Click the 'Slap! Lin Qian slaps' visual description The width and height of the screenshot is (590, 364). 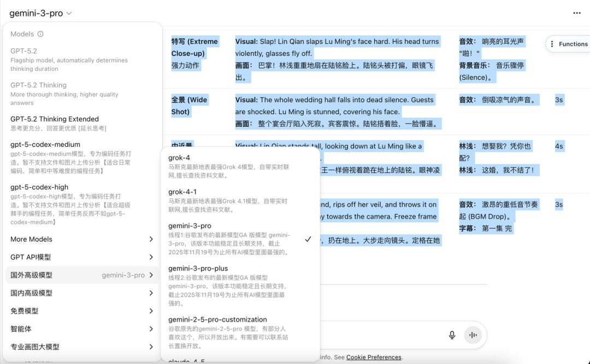point(337,47)
